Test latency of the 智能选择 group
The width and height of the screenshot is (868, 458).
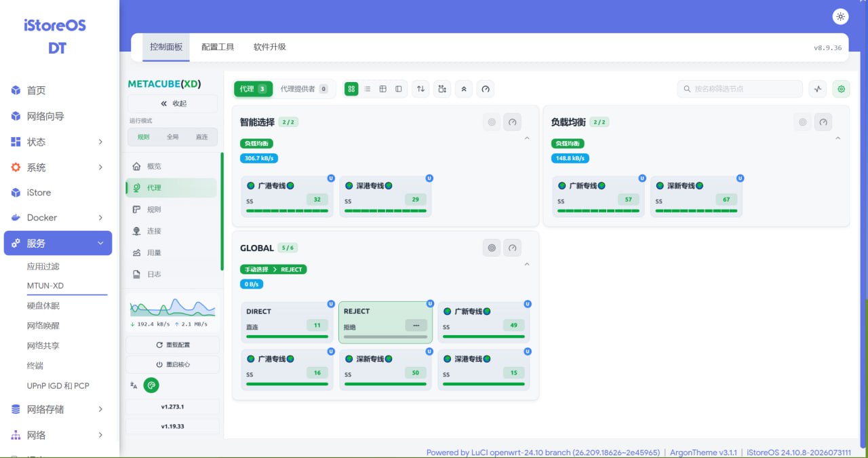(513, 122)
